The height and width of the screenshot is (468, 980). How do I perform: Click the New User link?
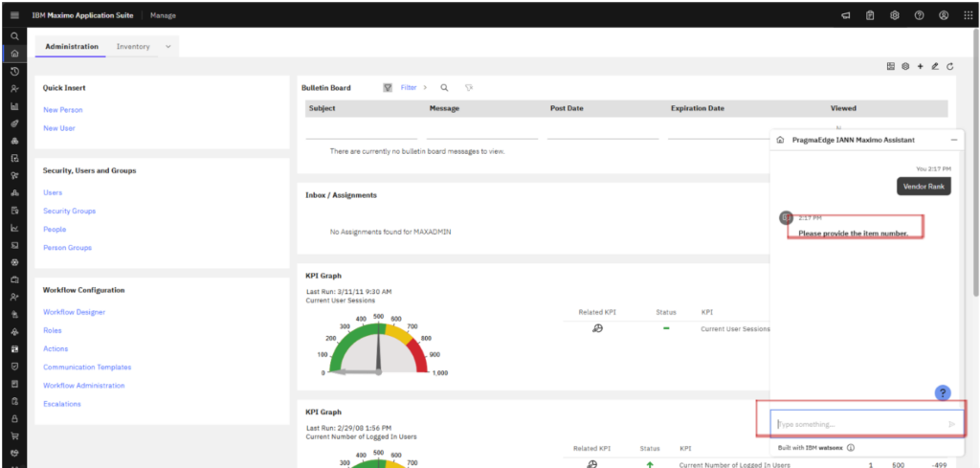58,128
